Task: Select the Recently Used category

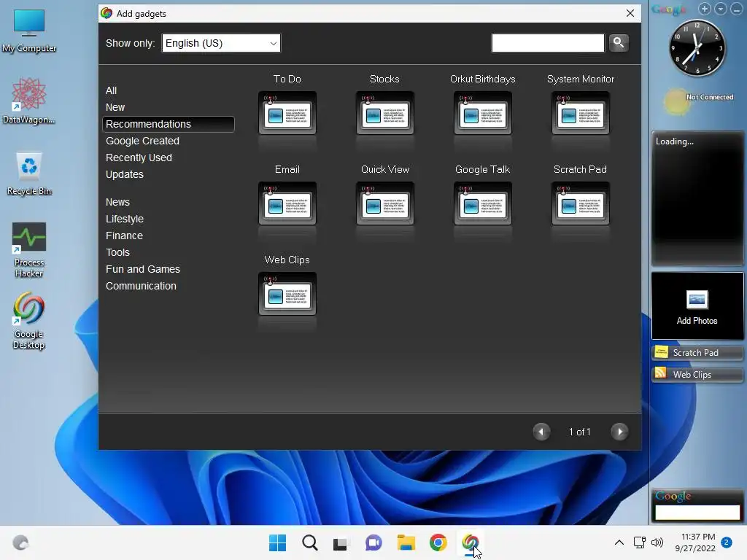Action: tap(139, 157)
